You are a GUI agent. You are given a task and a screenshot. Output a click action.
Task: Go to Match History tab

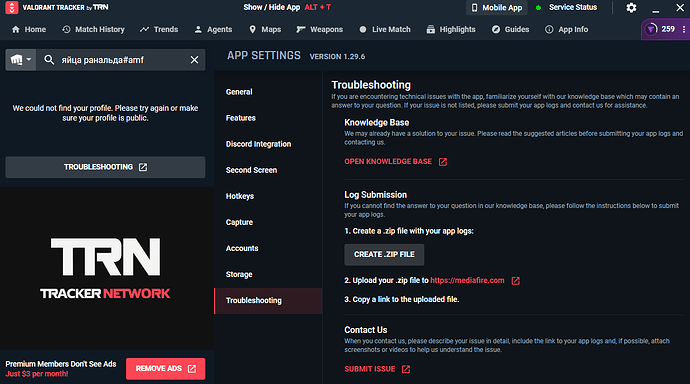(x=93, y=29)
